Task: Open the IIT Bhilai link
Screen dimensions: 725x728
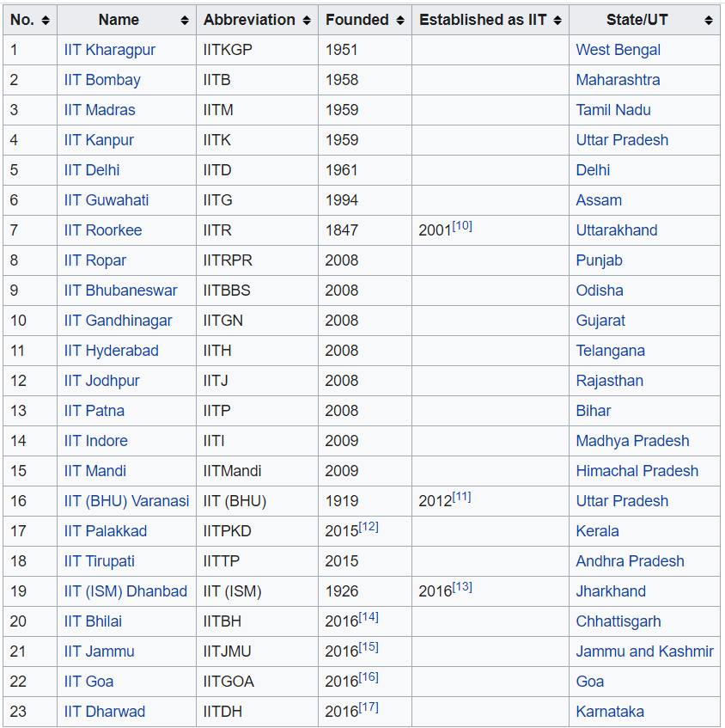Action: (93, 621)
